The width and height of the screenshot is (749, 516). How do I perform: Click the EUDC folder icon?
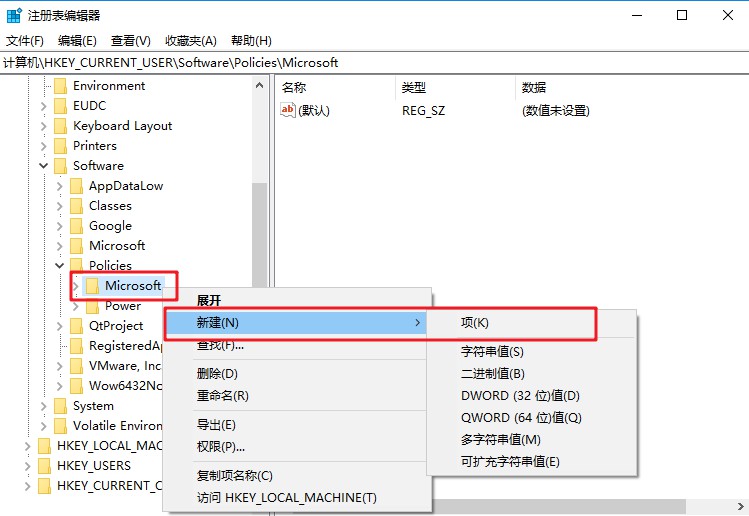click(60, 106)
